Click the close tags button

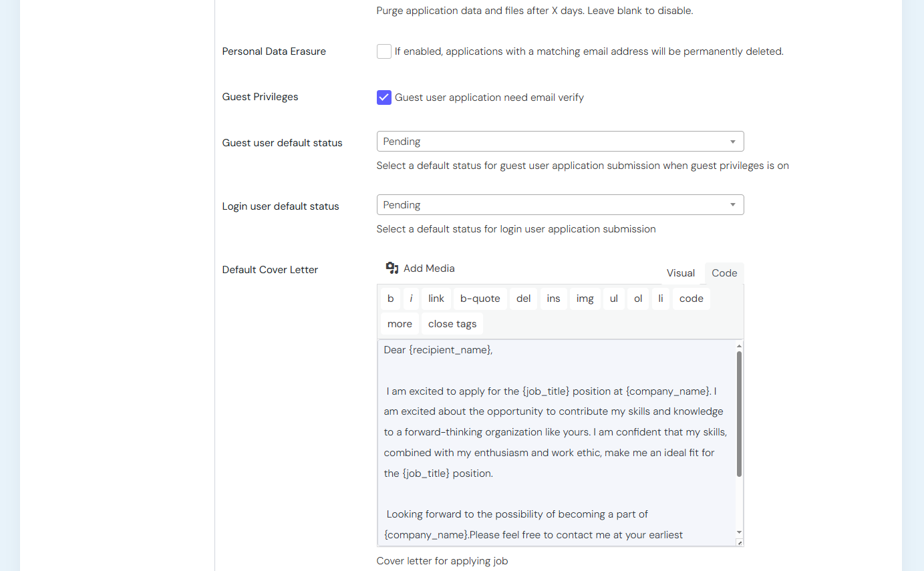click(452, 324)
